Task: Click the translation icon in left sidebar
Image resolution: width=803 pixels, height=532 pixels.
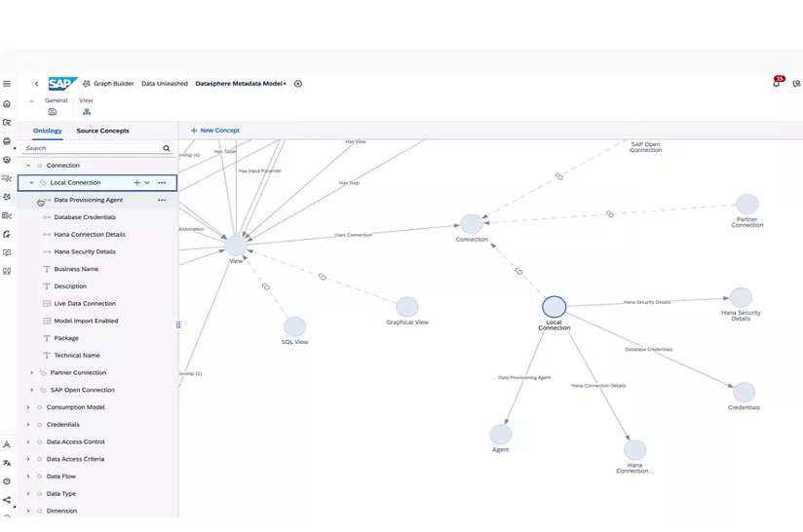Action: 7,463
